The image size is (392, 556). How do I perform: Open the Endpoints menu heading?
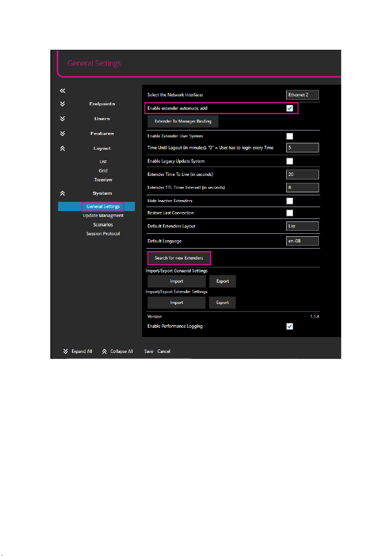[102, 104]
